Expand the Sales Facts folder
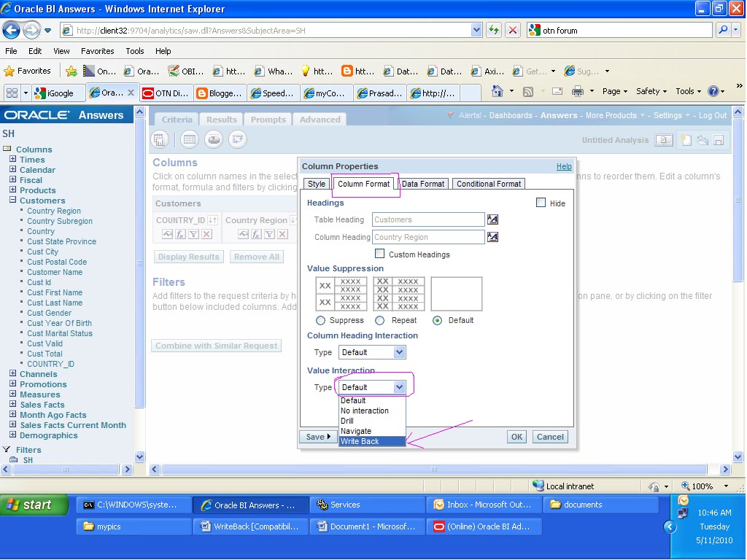Image resolution: width=747 pixels, height=560 pixels. [x=13, y=404]
